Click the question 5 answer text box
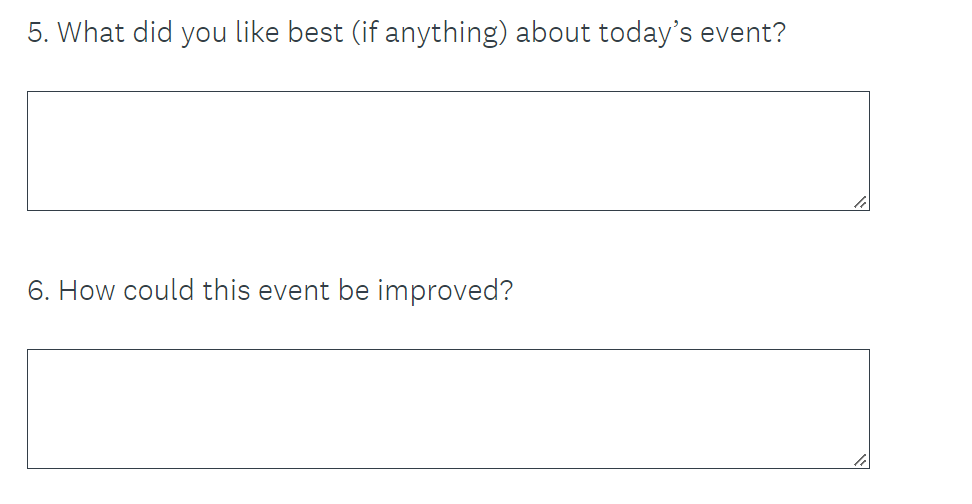 447,151
